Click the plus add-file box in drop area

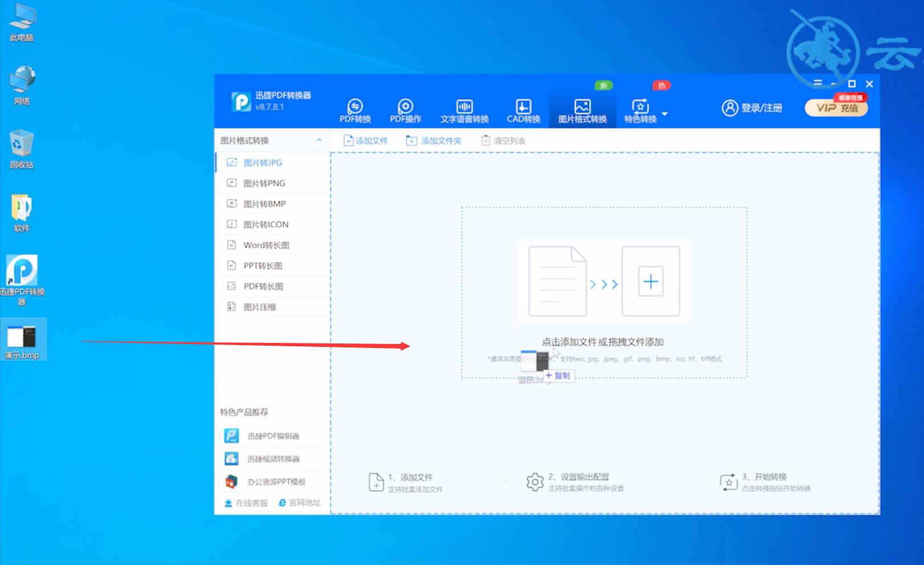coord(650,281)
